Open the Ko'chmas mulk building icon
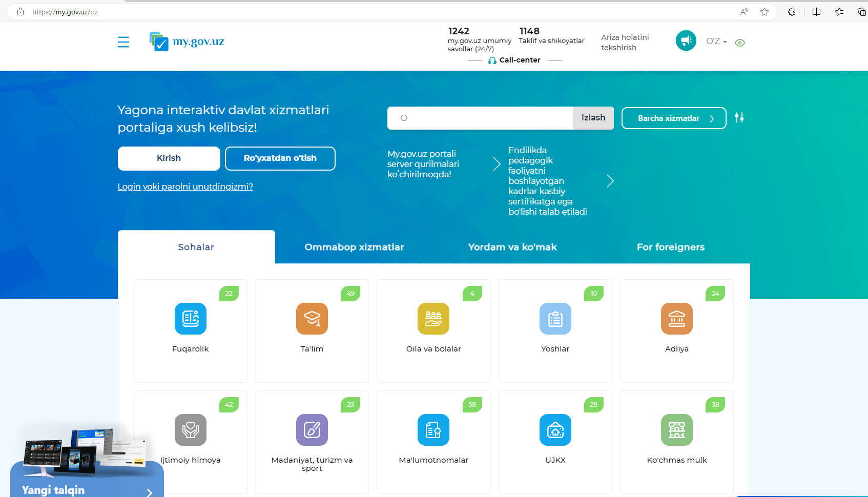The width and height of the screenshot is (868, 497). (x=677, y=430)
